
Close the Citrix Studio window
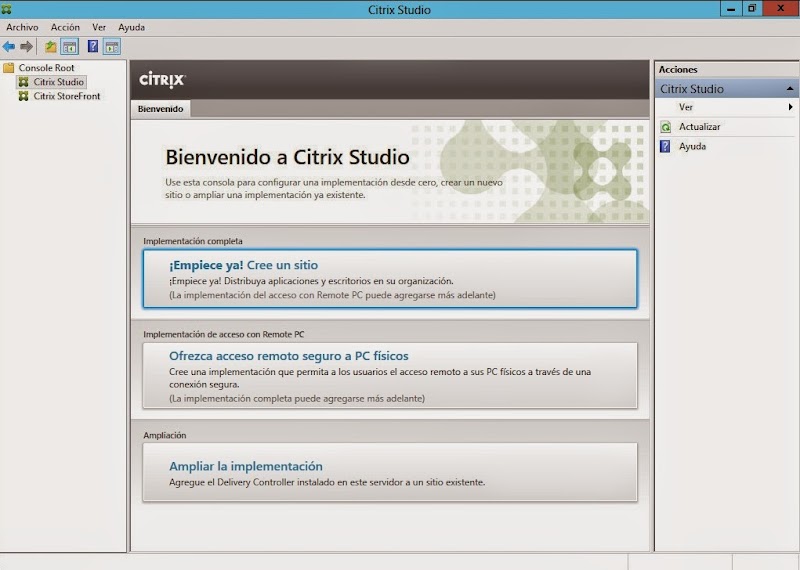click(781, 9)
